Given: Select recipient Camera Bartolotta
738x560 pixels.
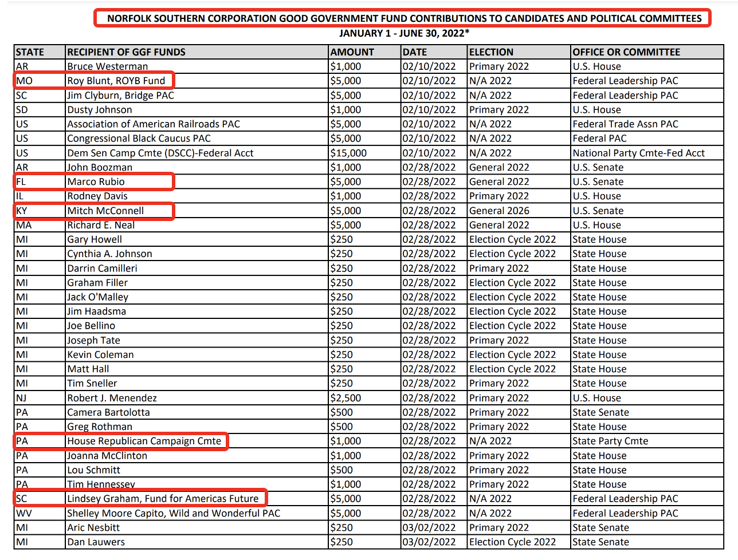Looking at the screenshot, I should coord(108,412).
